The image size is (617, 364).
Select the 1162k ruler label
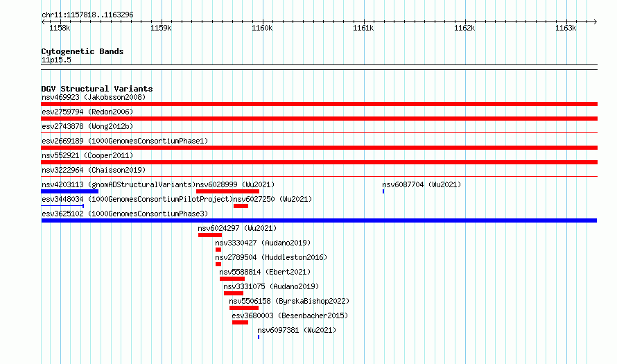coord(464,28)
